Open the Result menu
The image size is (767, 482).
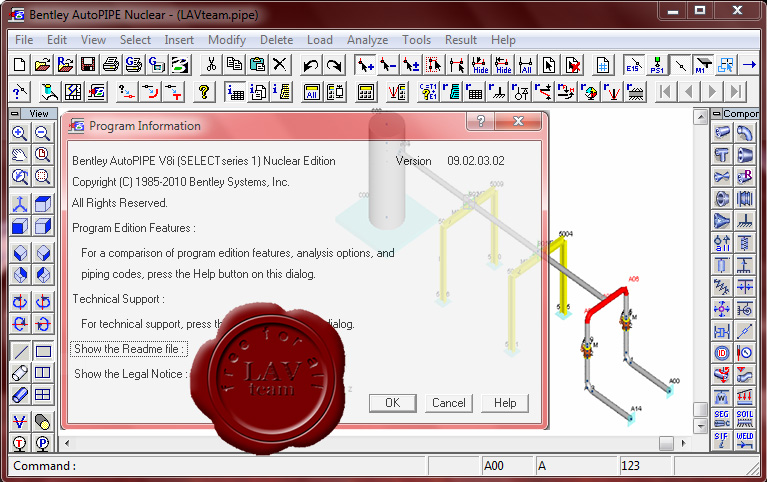click(x=461, y=40)
